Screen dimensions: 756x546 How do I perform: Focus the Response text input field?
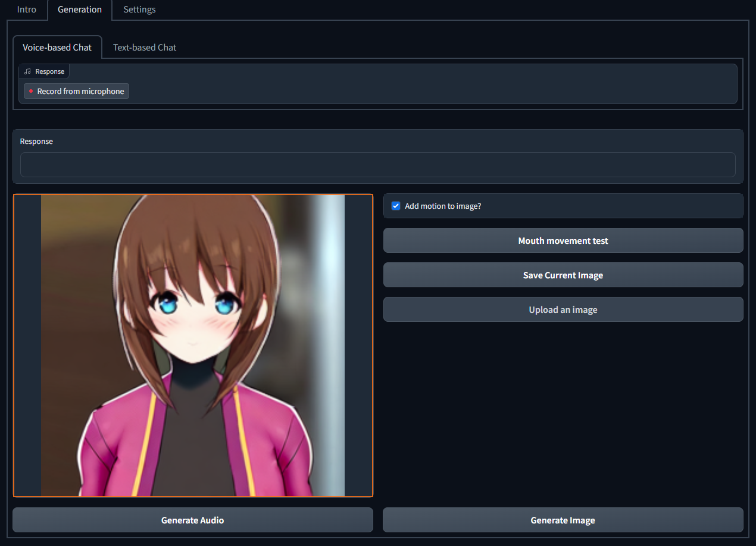pos(378,165)
